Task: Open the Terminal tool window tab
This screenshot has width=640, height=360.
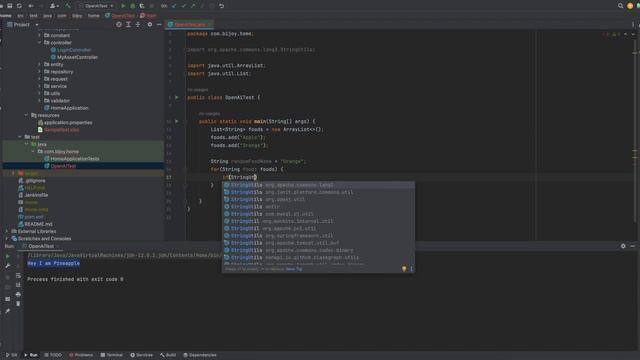Action: [x=111, y=355]
